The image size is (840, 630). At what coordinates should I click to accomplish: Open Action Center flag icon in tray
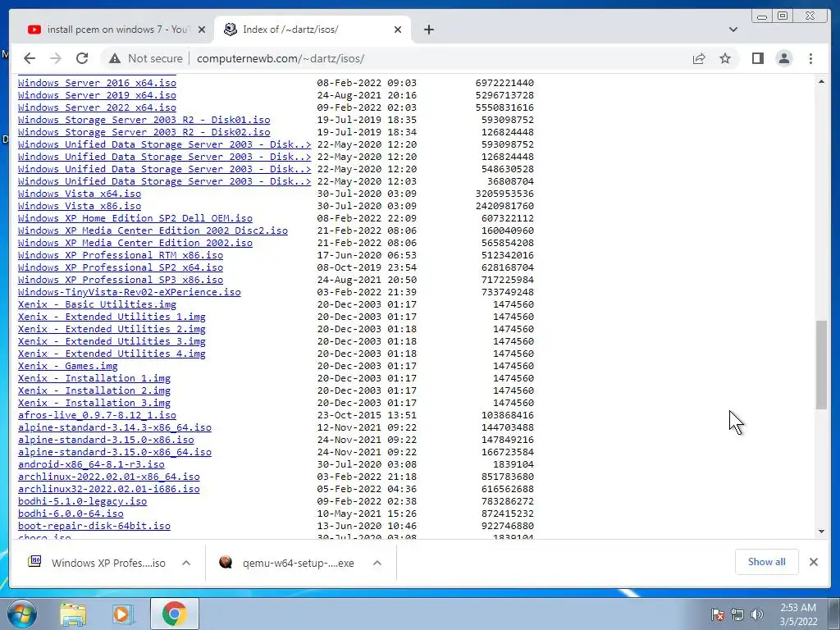(718, 614)
